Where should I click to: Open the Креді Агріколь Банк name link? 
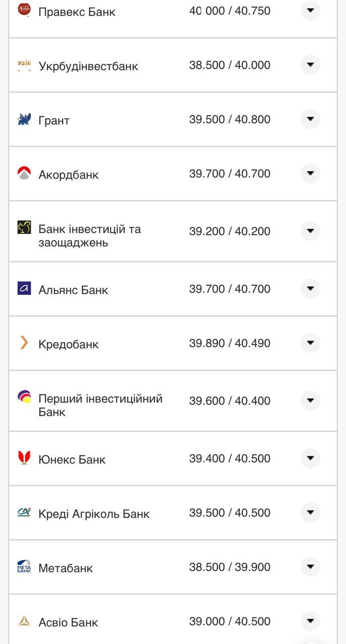pos(94,514)
